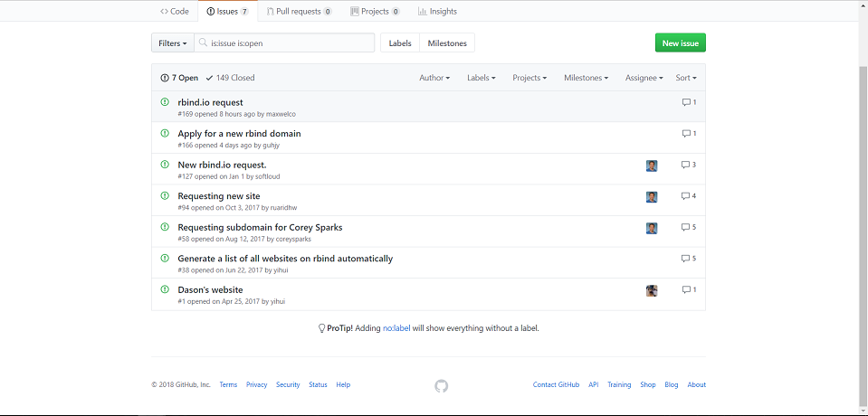Open the Labels page button
This screenshot has width=868, height=416.
[400, 43]
